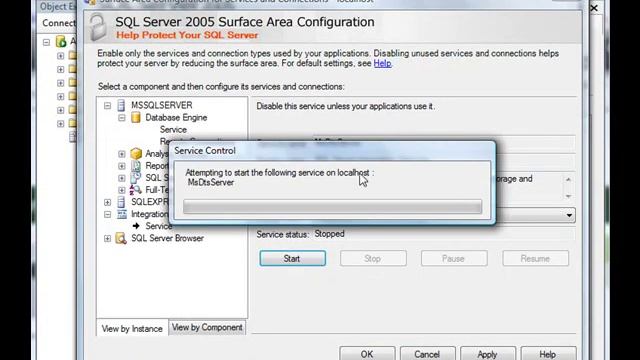Select Service under Integration Services
Screen dimensions: 640x360
tap(158, 226)
